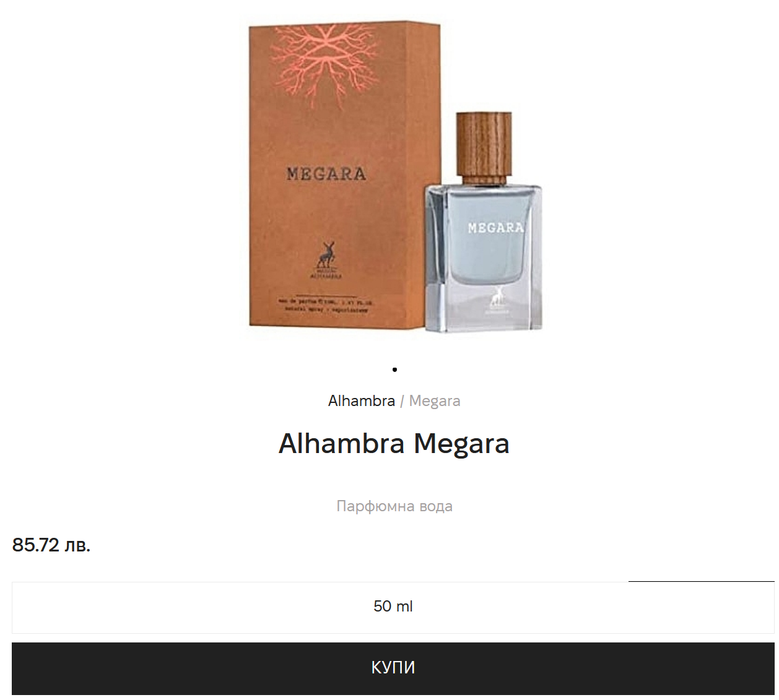The image size is (779, 700).
Task: Open the Megara breadcrumb link
Action: [435, 401]
